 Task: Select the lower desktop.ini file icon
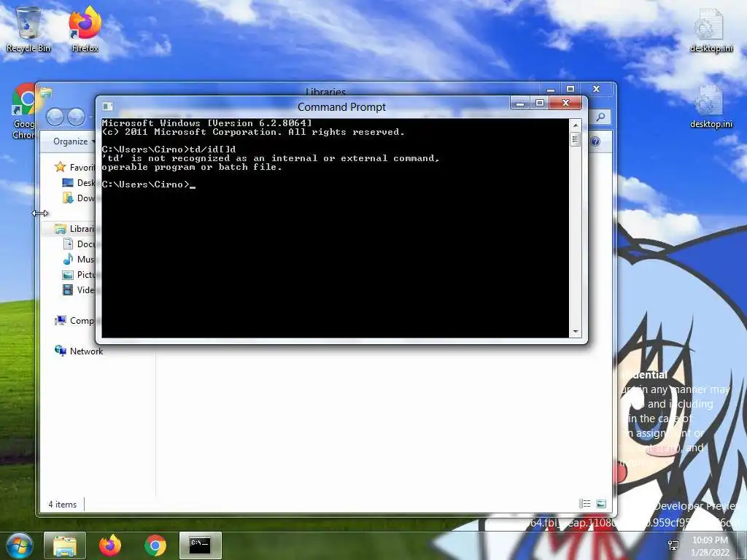coord(711,106)
